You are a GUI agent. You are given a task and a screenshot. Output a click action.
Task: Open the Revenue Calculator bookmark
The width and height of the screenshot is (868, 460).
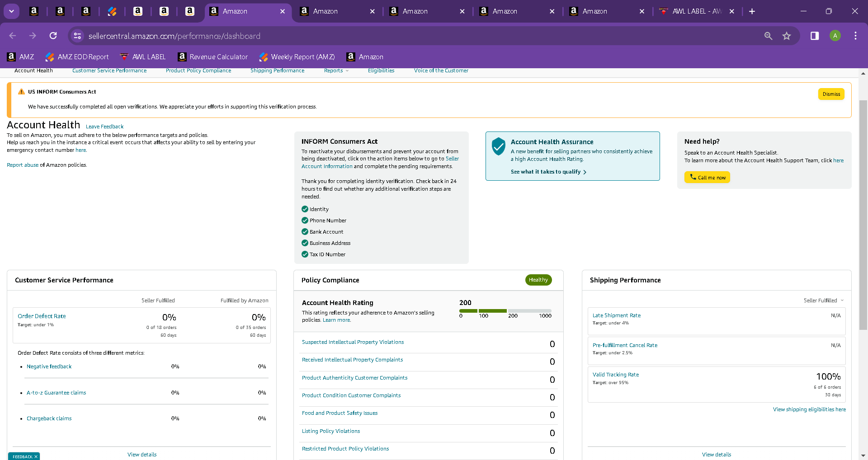click(x=213, y=57)
